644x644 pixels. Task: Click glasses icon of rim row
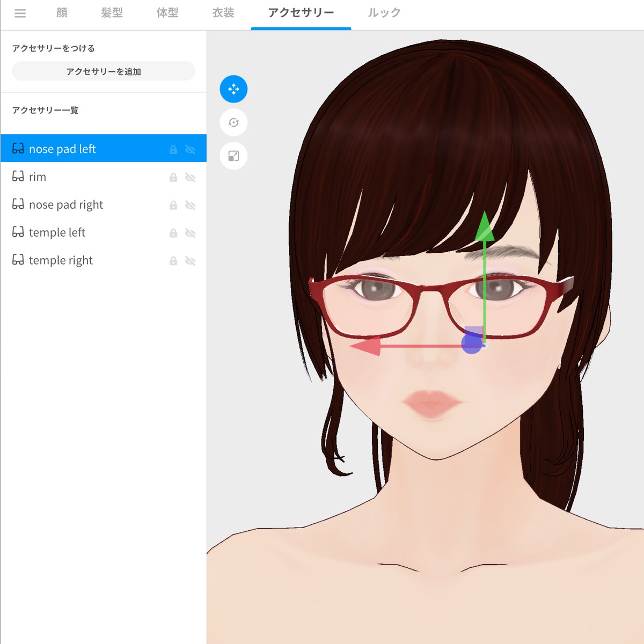click(x=18, y=177)
